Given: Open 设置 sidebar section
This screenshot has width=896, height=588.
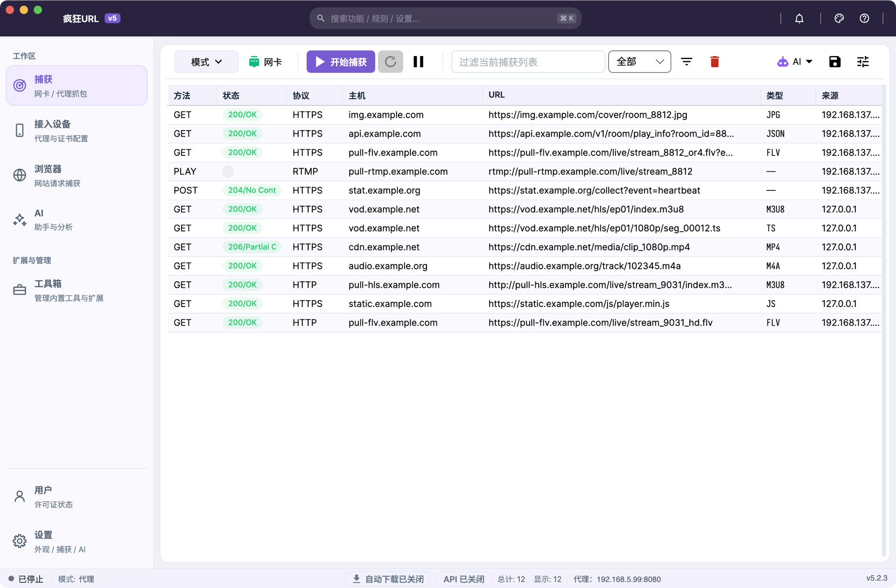Looking at the screenshot, I should click(77, 541).
